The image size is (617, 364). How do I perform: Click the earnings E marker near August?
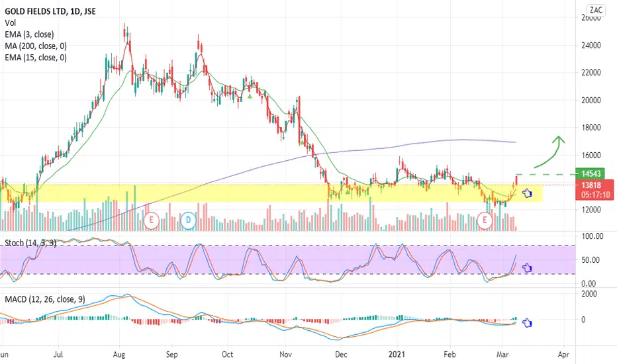[x=151, y=221]
